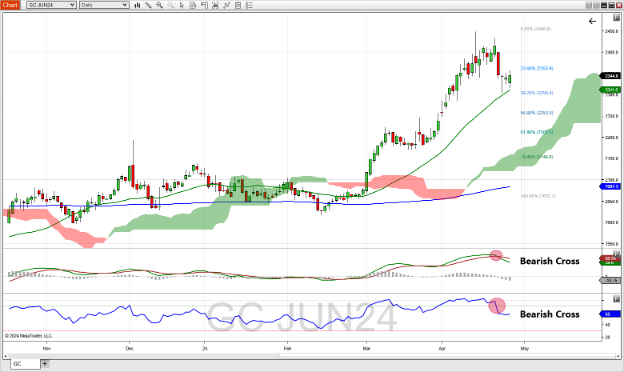Viewport: 624px width, 372px height.
Task: Open the bar type / chart style menu
Action: pos(137,5)
